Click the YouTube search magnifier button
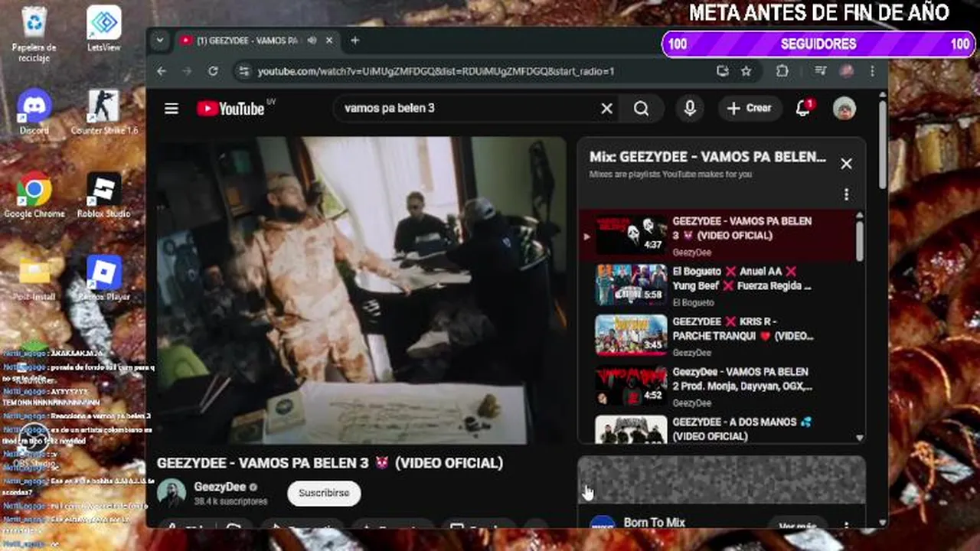Image resolution: width=980 pixels, height=551 pixels. [642, 109]
